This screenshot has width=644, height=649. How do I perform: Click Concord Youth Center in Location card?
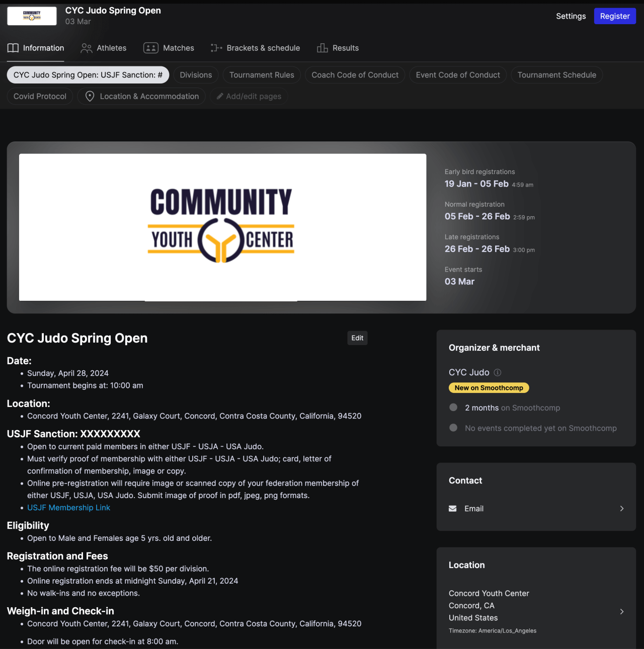tap(489, 594)
